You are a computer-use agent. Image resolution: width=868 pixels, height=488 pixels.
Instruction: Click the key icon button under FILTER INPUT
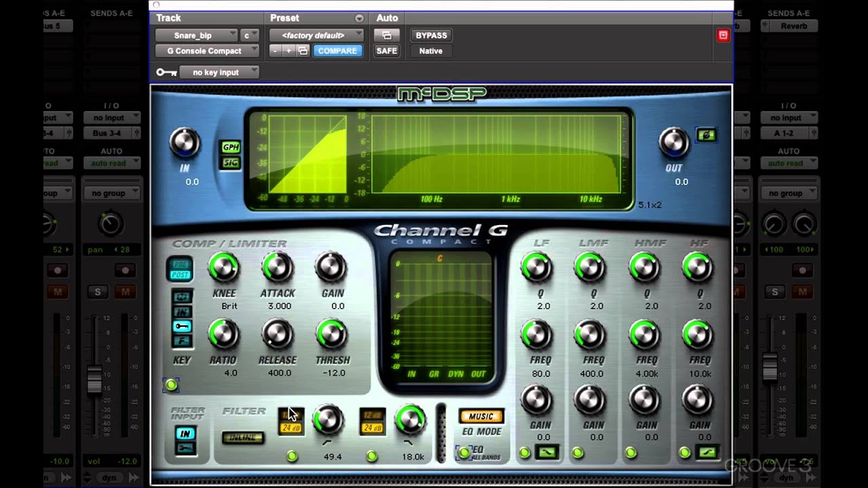[185, 448]
